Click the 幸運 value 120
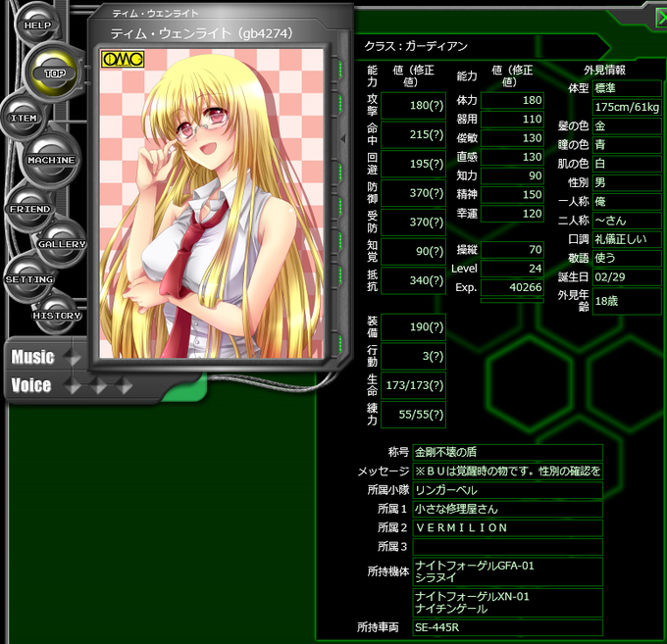This screenshot has height=644, width=667. (512, 214)
